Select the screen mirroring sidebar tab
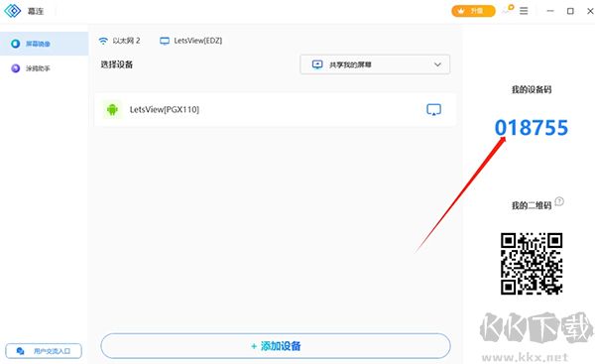Image resolution: width=595 pixels, height=364 pixels. (44, 44)
